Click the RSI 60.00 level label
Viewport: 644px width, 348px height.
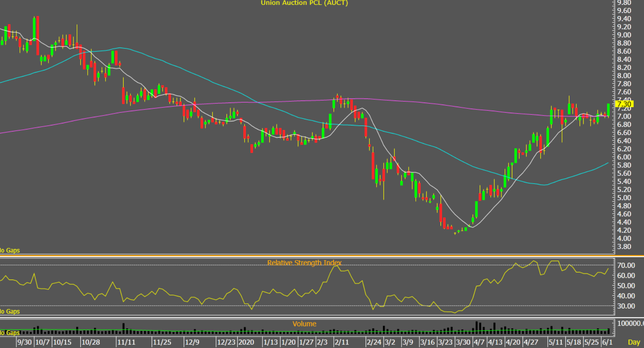point(626,276)
